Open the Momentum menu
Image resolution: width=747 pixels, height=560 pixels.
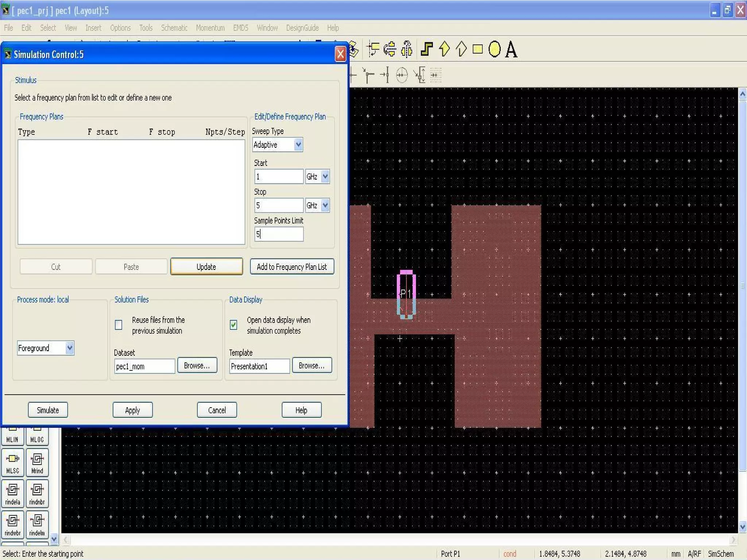click(x=210, y=28)
